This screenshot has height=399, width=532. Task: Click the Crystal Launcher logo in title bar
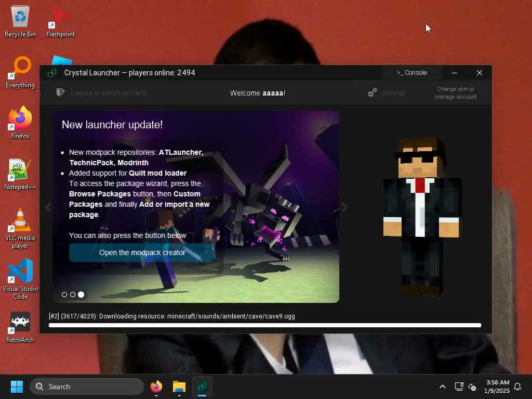52,73
